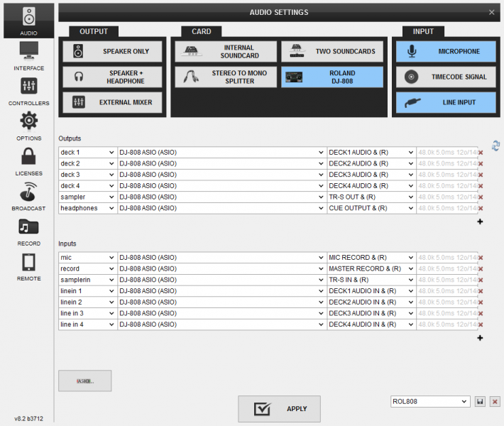The image size is (504, 426).
Task: Add a new output row
Action: pos(480,222)
